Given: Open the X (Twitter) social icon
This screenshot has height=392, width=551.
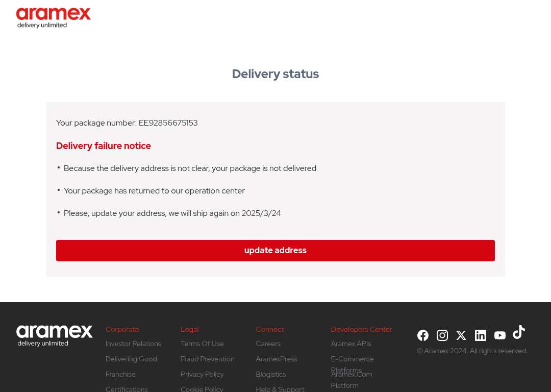Looking at the screenshot, I should [x=461, y=335].
